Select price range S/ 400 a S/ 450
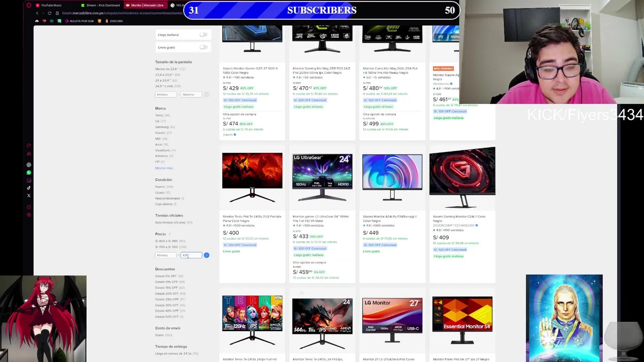Screen dimensions: 644x362 (x=167, y=241)
